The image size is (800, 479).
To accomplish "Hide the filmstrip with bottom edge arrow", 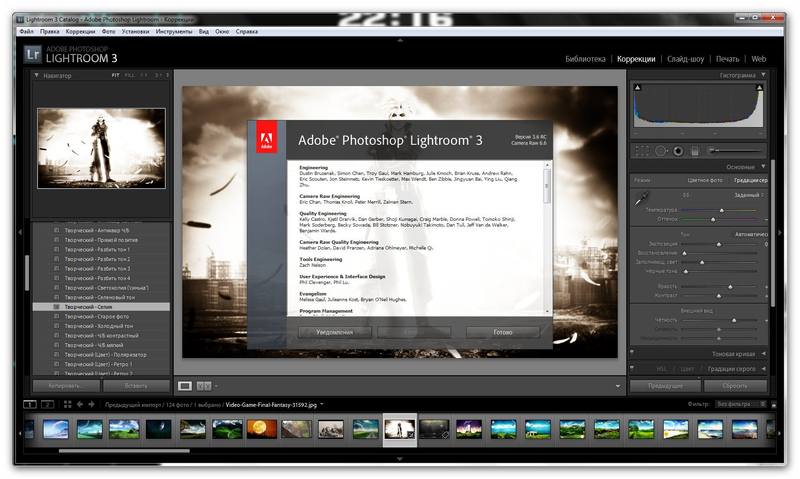I will click(400, 459).
